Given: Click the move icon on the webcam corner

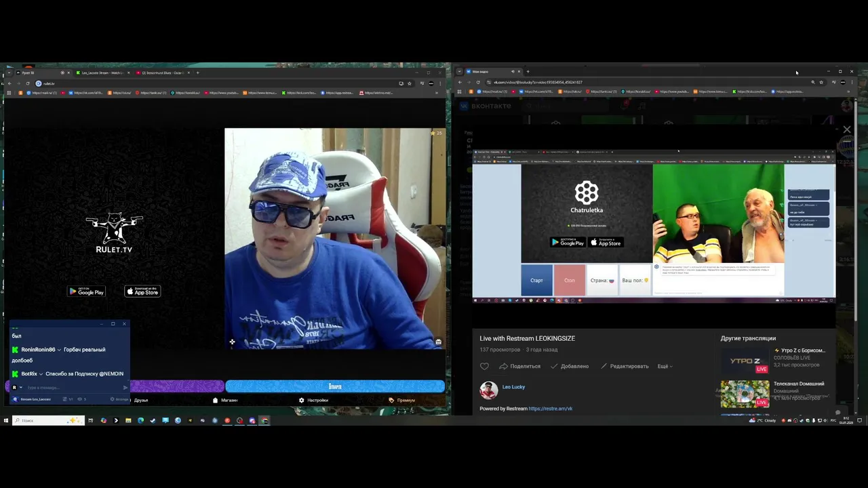Looking at the screenshot, I should [x=232, y=342].
